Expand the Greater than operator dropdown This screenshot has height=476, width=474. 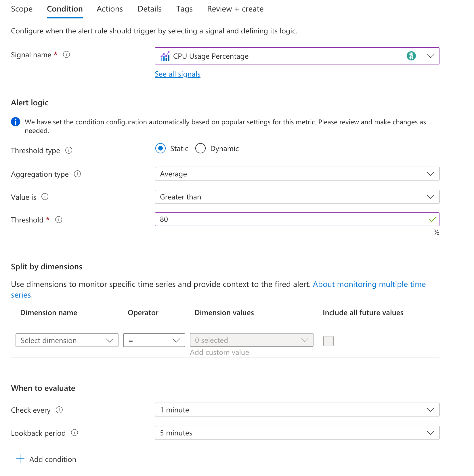(297, 197)
